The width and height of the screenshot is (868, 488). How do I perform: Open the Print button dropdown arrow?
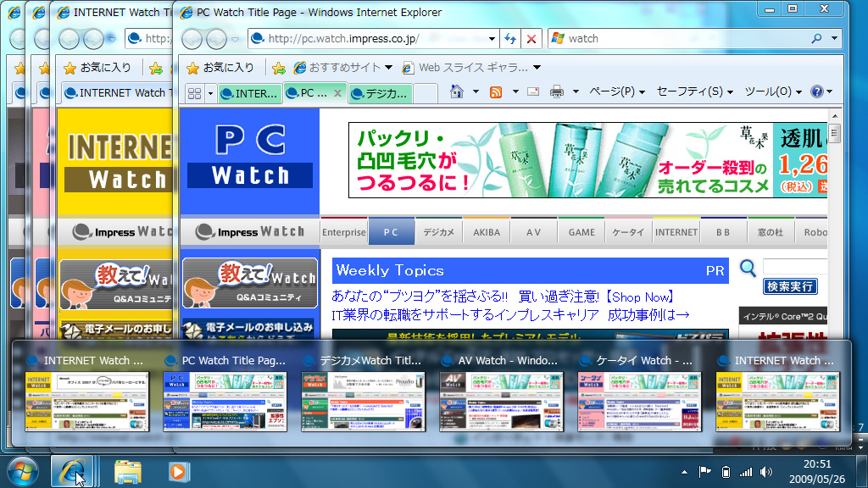[576, 91]
